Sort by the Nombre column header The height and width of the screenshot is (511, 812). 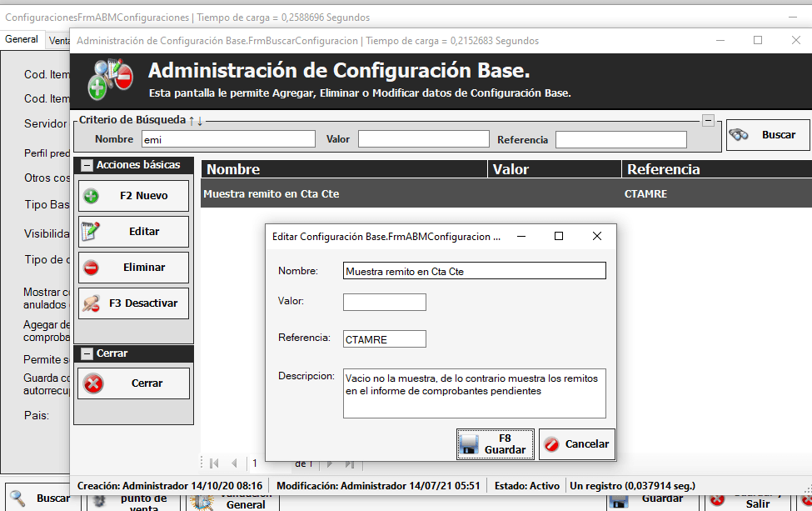pos(343,169)
